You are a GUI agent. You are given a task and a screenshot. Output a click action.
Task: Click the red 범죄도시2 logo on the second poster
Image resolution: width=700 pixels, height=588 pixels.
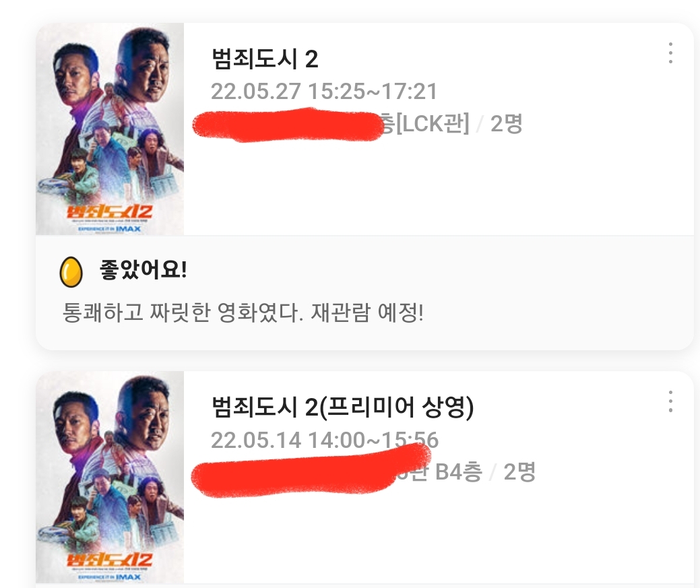pos(110,559)
